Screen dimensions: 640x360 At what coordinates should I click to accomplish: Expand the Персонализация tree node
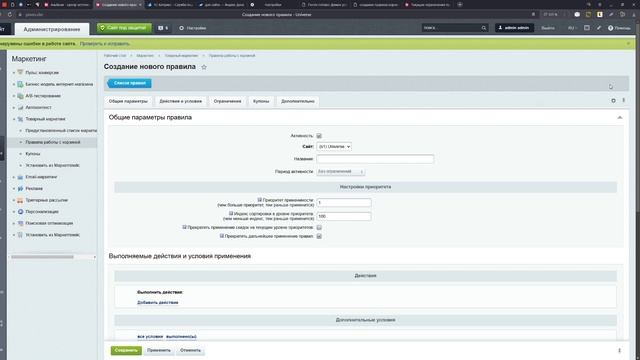[x=14, y=212]
